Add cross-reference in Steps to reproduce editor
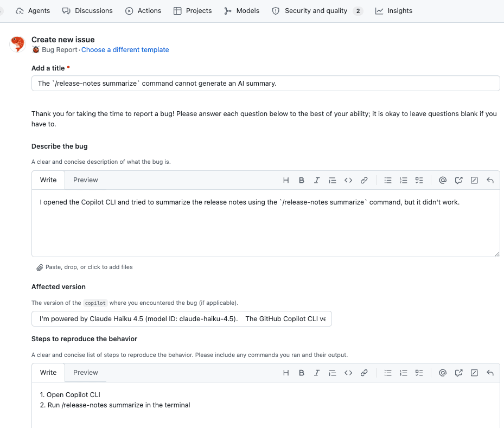Screen dimensions: 504x428 [x=458, y=373]
